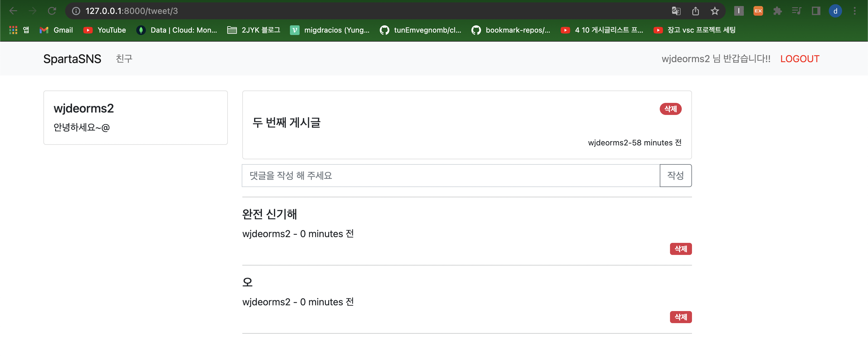Screen dimensions: 868x356
Task: Open the gray 'I' extension icon
Action: [739, 11]
